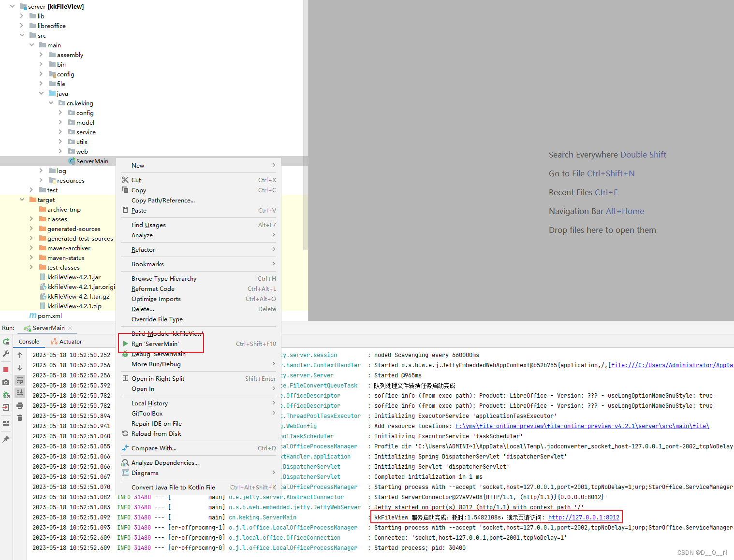Image resolution: width=734 pixels, height=560 pixels.
Task: Open the Refactor submenu
Action: [199, 250]
